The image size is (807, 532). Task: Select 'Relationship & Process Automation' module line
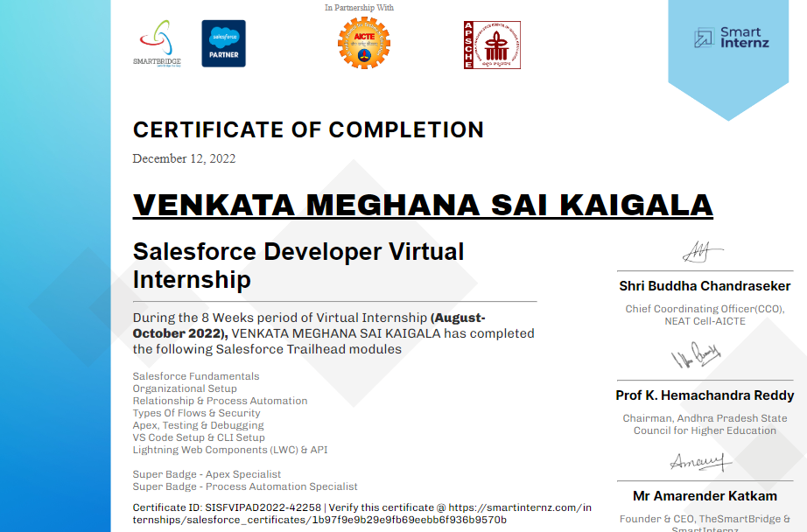tap(221, 401)
